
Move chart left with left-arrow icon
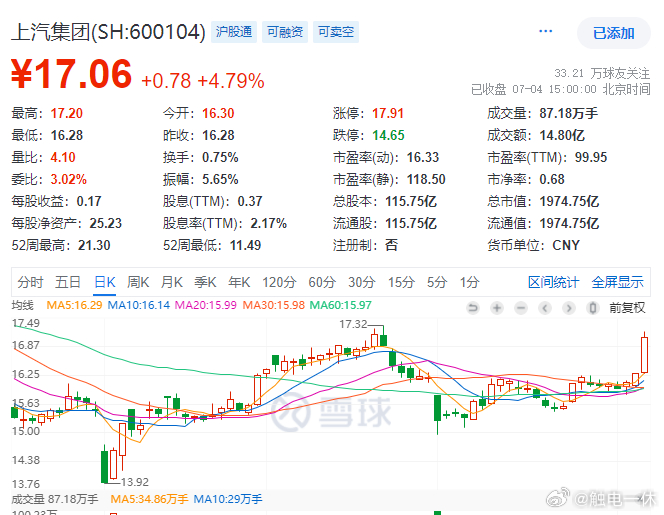[x=545, y=308]
